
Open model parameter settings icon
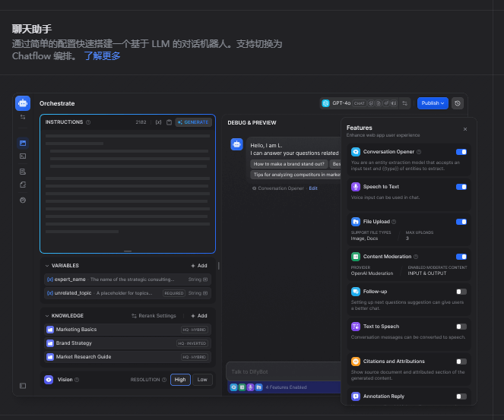tap(405, 103)
